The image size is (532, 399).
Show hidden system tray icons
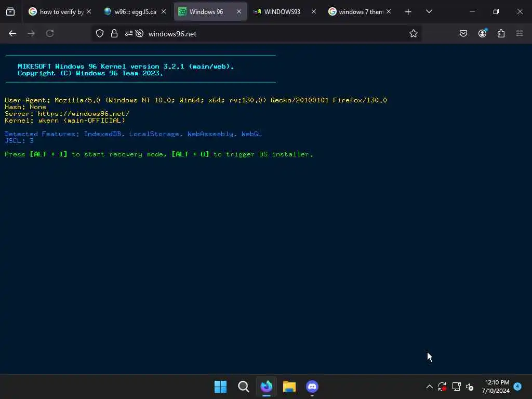coord(430,387)
